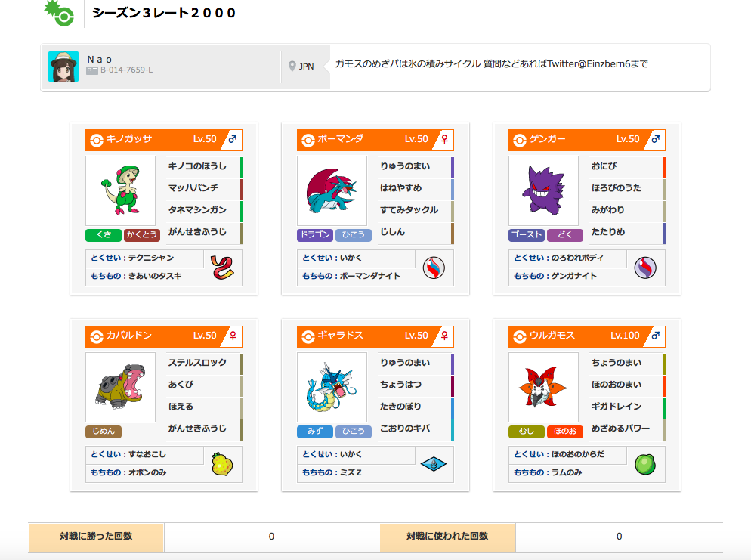The image size is (751, 560).
Task: Click the ゲンガー Pokémon sprite
Action: [x=544, y=190]
